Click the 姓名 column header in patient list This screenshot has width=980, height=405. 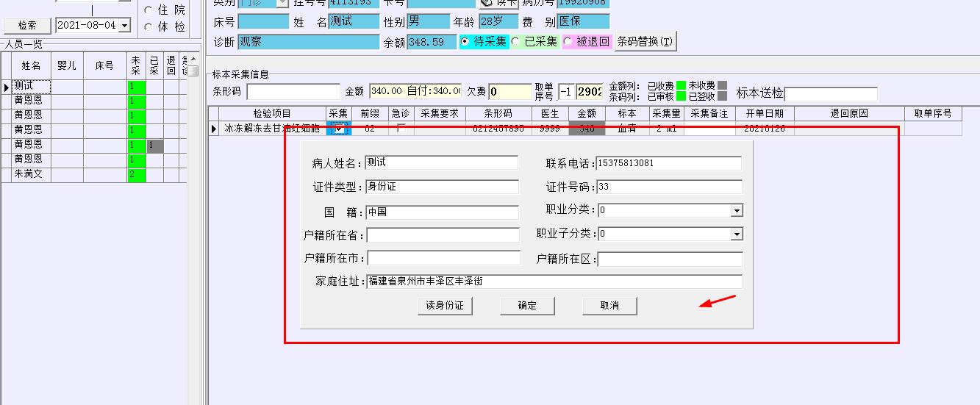(31, 65)
